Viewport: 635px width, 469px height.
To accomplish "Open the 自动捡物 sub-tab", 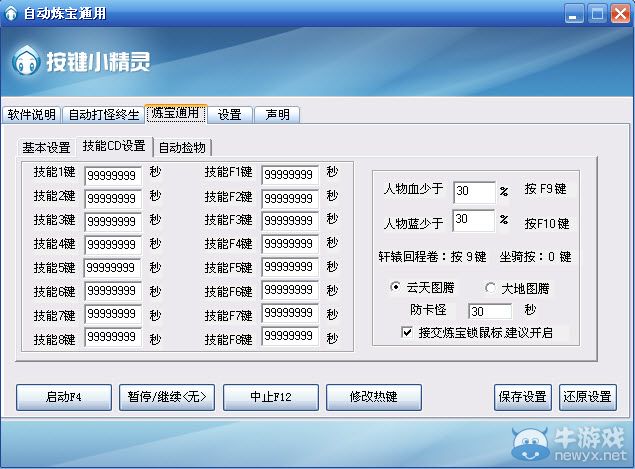I will click(182, 147).
